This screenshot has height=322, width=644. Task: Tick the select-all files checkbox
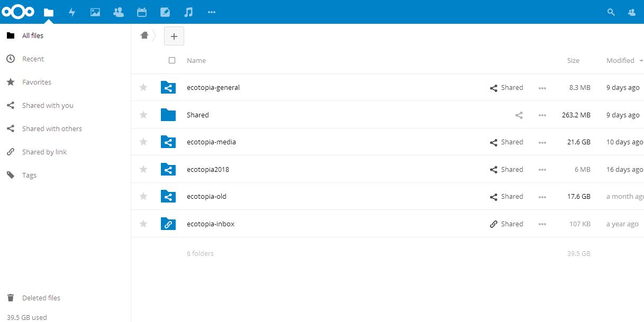(x=172, y=60)
